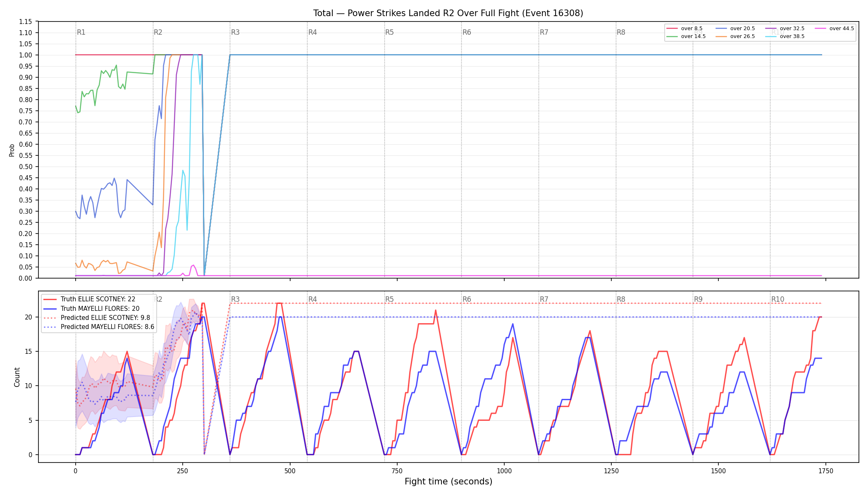Click the 'Prob' y-axis label

[12, 150]
